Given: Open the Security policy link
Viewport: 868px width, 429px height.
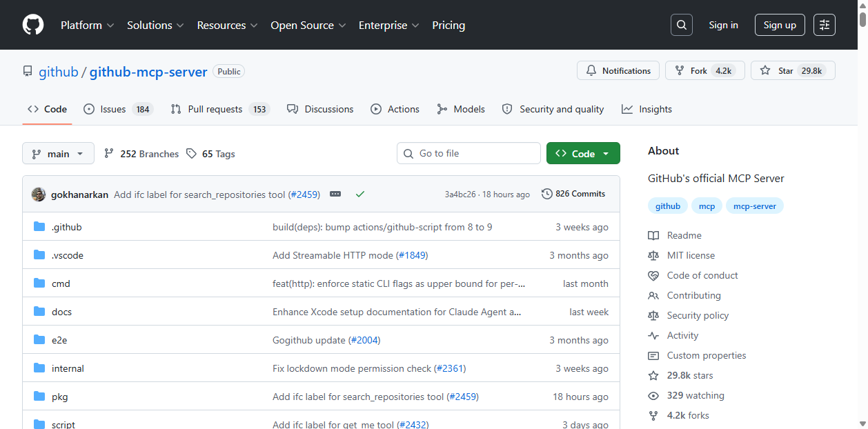Looking at the screenshot, I should point(689,315).
